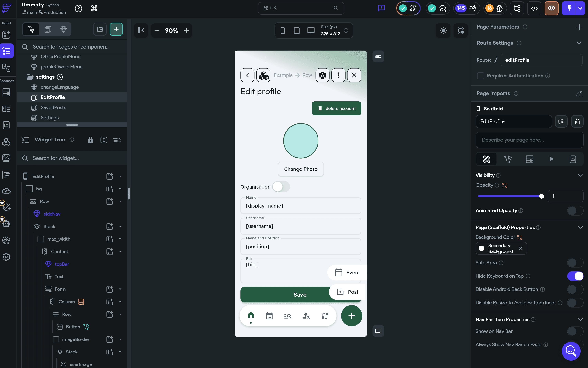Switch canvas to desktop device size
Image resolution: width=588 pixels, height=368 pixels.
point(311,30)
